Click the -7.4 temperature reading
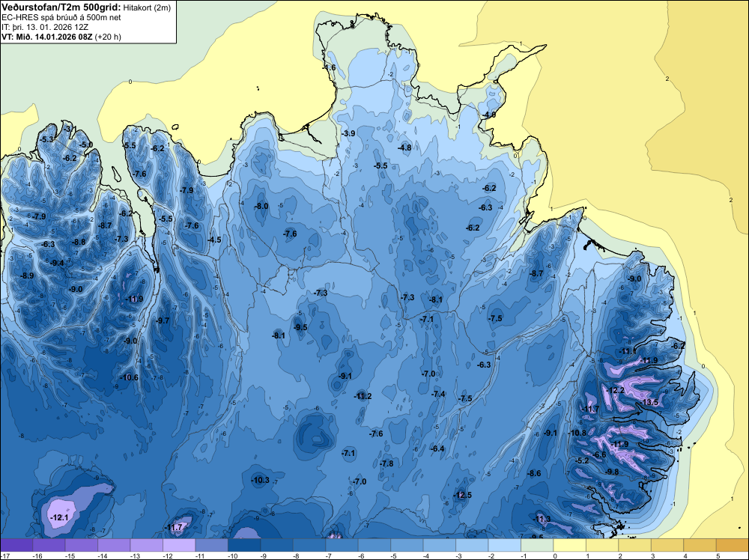 pos(438,394)
